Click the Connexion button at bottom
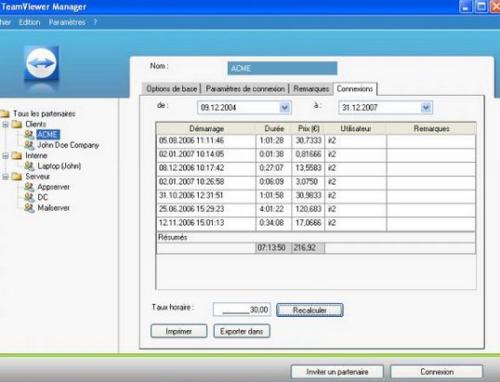Viewport: 500px width, 382px height. click(437, 372)
